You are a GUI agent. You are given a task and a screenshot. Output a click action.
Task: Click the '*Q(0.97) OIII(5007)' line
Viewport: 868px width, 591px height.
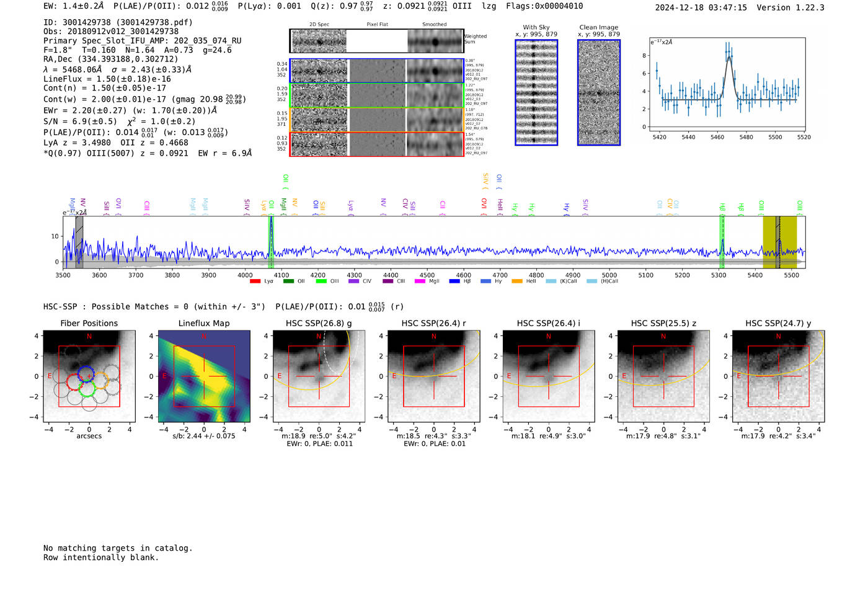[148, 153]
